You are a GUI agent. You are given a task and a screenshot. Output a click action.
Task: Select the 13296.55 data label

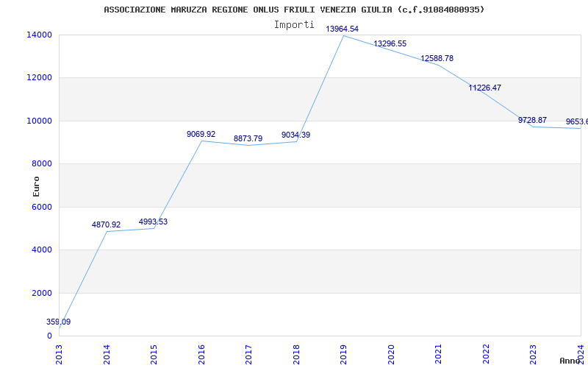pos(390,43)
